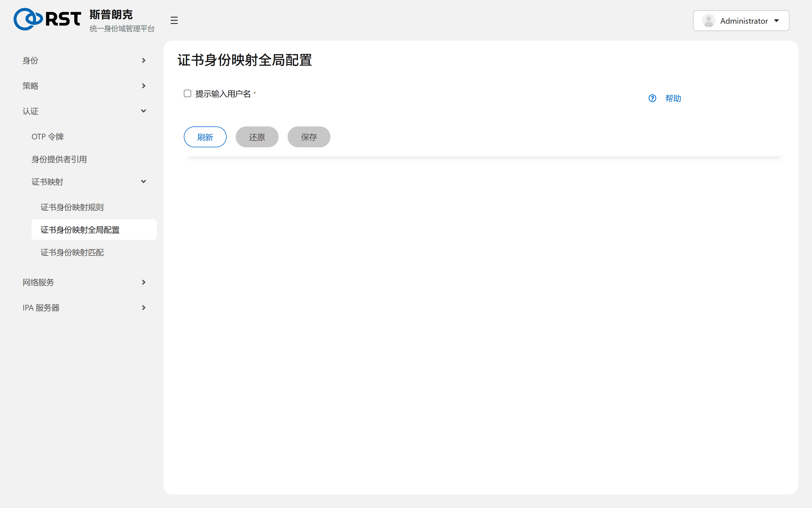Click the 提示输入用户名 label text
The image size is (812, 508).
(223, 94)
